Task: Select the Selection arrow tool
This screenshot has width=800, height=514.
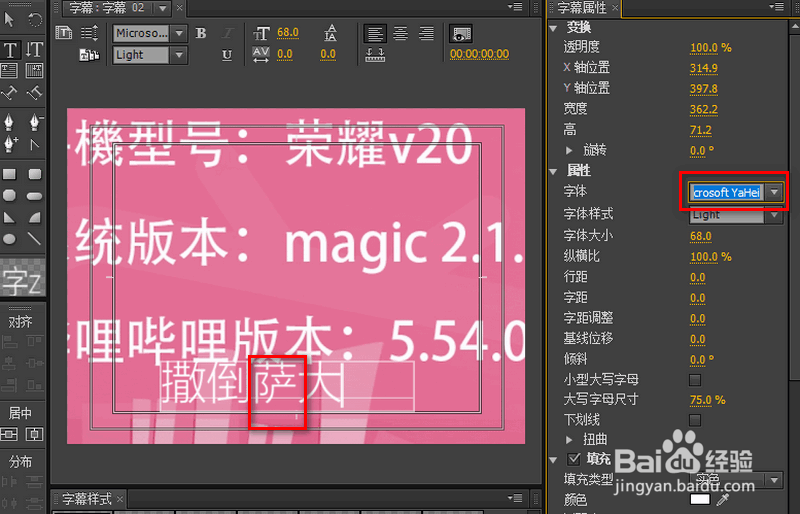Action: (x=9, y=20)
